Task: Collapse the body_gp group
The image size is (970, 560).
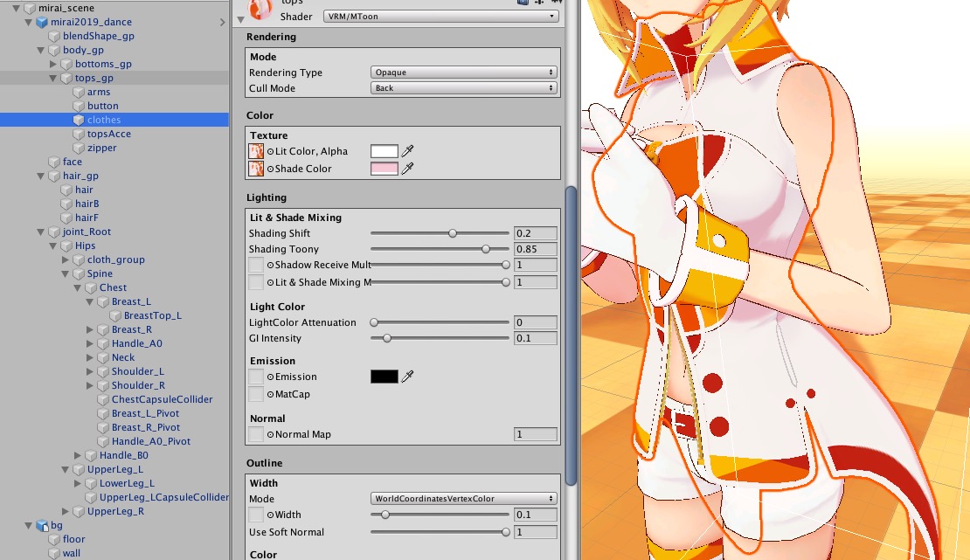Action: 41,50
